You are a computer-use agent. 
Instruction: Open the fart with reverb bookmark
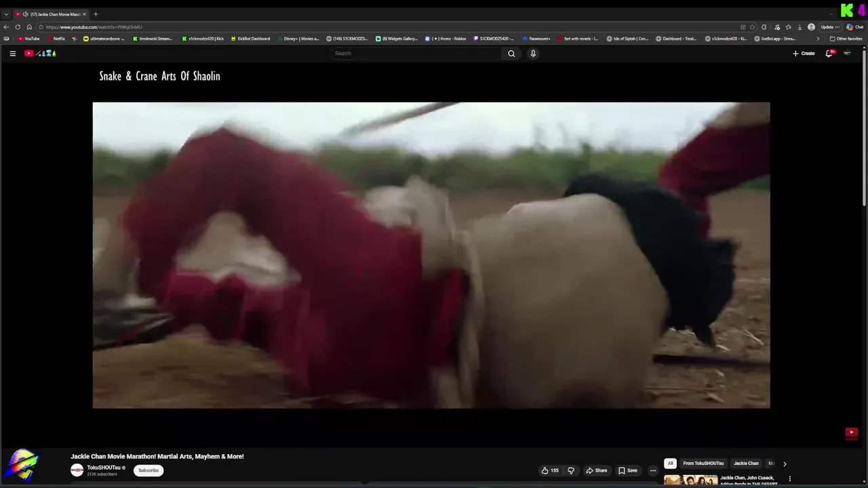[x=578, y=39]
